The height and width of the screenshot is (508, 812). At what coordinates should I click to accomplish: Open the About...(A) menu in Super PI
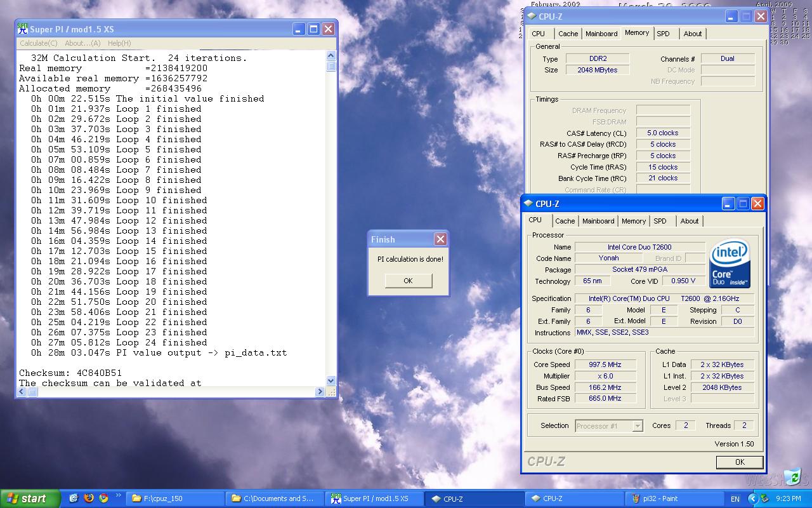coord(82,43)
